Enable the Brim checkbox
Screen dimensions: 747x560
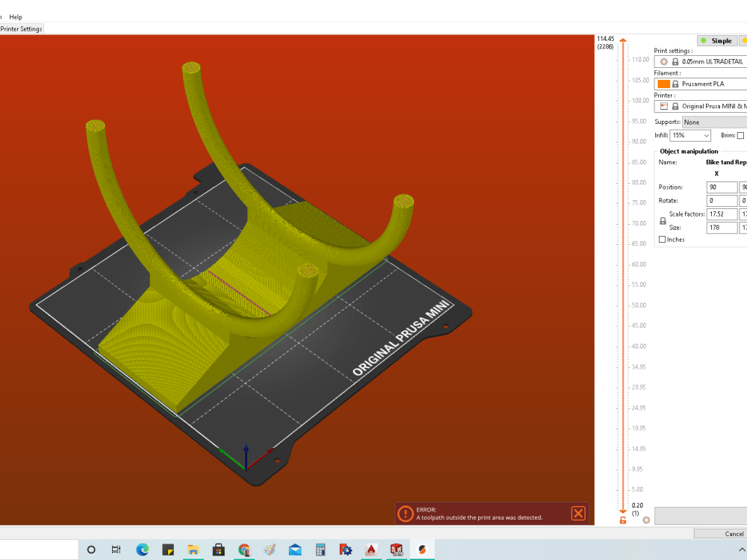point(740,135)
